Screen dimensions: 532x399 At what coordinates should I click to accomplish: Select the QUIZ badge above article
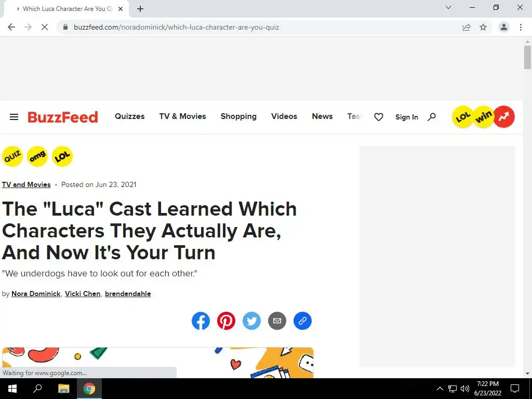(12, 156)
